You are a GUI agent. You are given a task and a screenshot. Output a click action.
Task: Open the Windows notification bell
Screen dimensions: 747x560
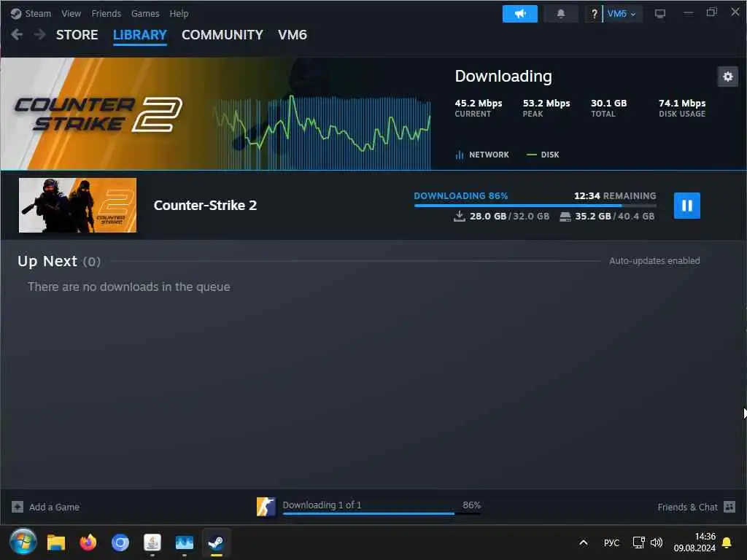coord(727,542)
